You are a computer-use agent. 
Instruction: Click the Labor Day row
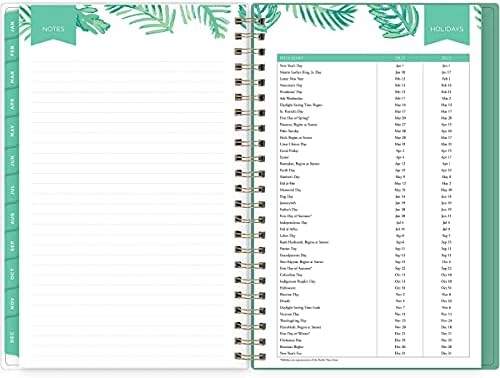click(x=373, y=236)
